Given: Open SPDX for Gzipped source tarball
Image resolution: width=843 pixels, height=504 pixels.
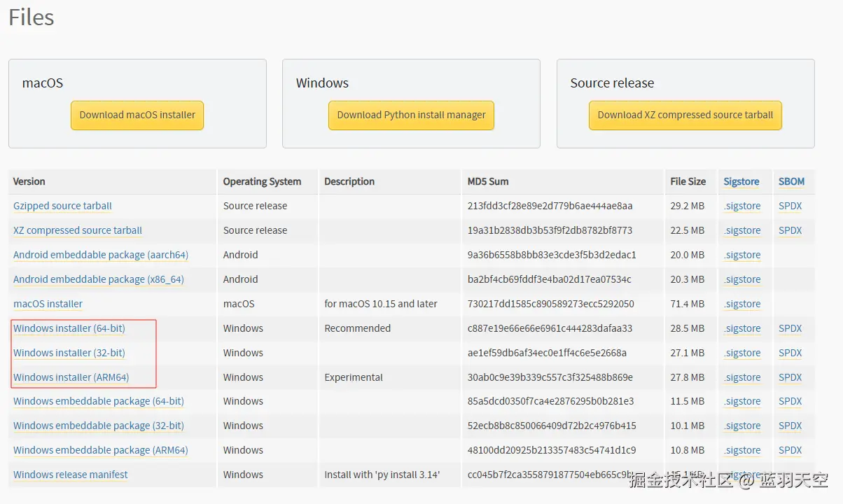Looking at the screenshot, I should 790,206.
